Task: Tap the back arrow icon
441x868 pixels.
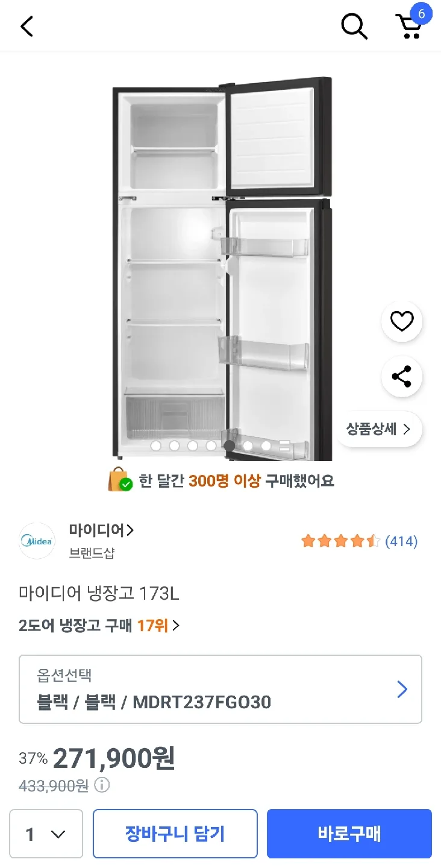Action: [27, 27]
